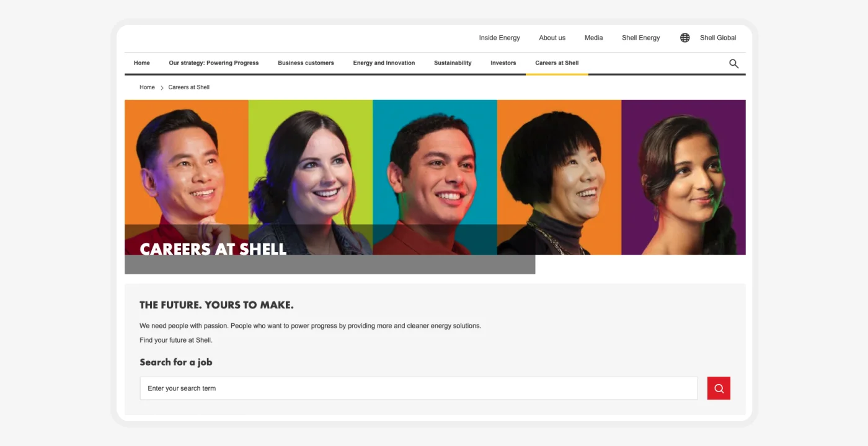
Task: Open the Business customers menu
Action: tap(306, 63)
